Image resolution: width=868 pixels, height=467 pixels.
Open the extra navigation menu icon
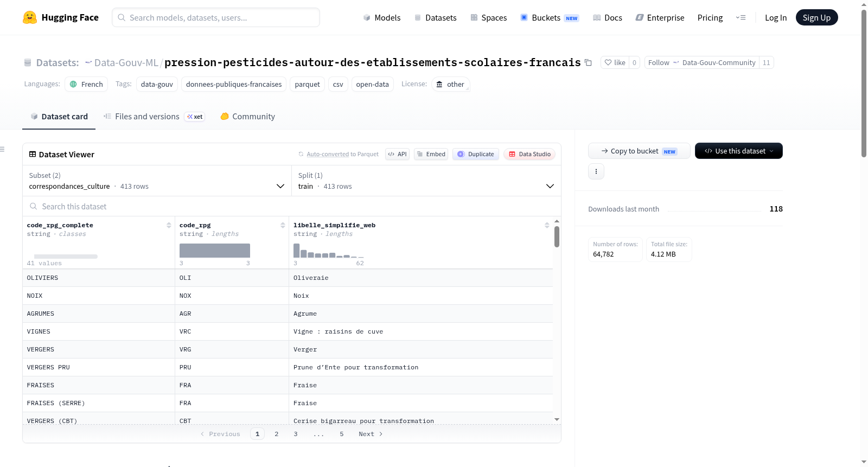point(741,17)
